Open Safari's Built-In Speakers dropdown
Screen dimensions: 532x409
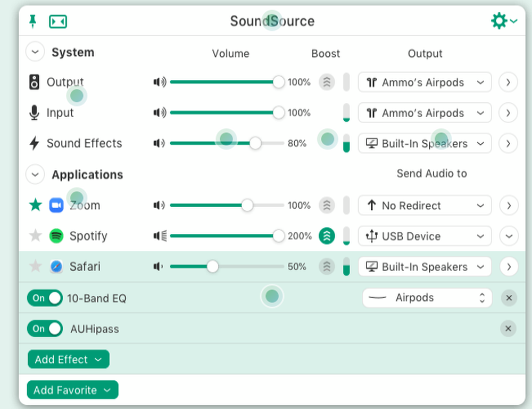(425, 267)
